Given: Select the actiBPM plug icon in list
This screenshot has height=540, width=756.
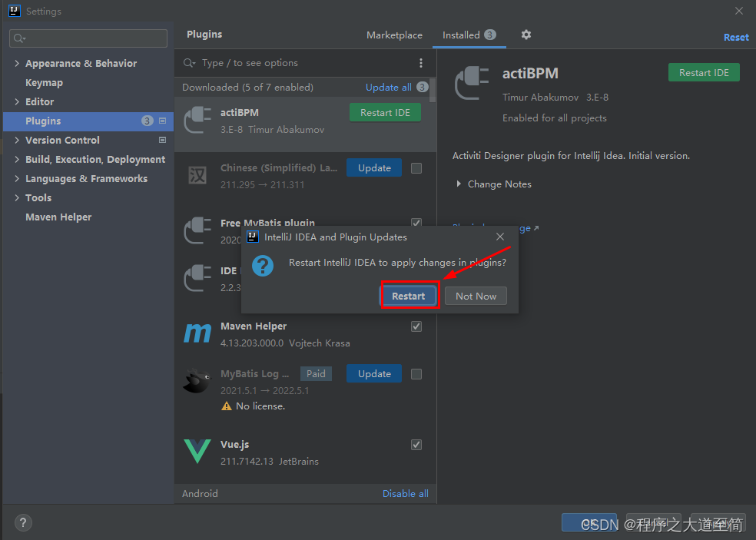Looking at the screenshot, I should click(197, 120).
